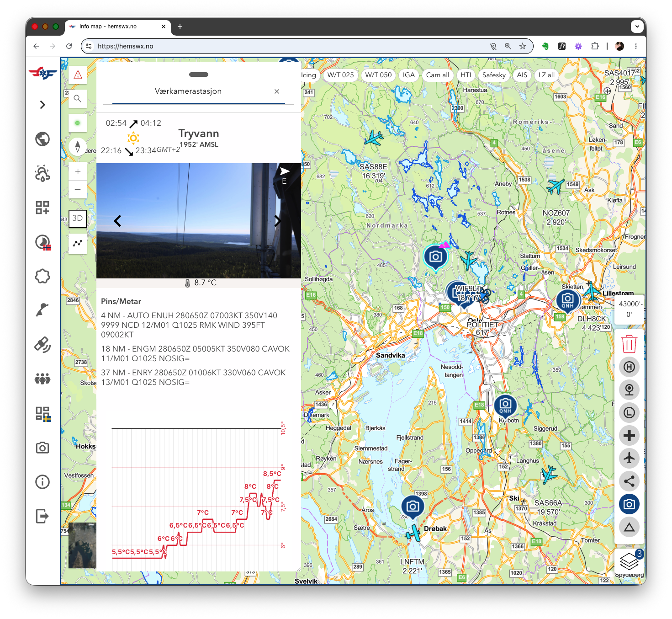Select the SAS88E aircraft on the map
Image resolution: width=672 pixels, height=619 pixels.
374,137
